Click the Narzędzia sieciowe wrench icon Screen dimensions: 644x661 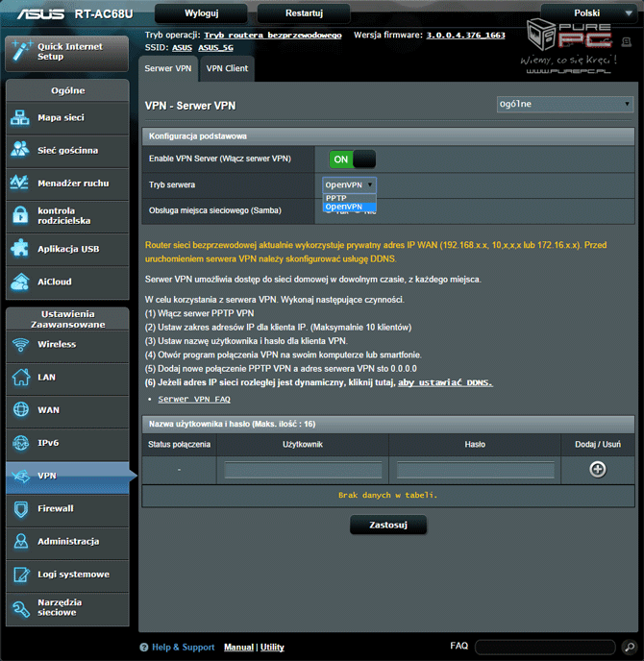[20, 607]
